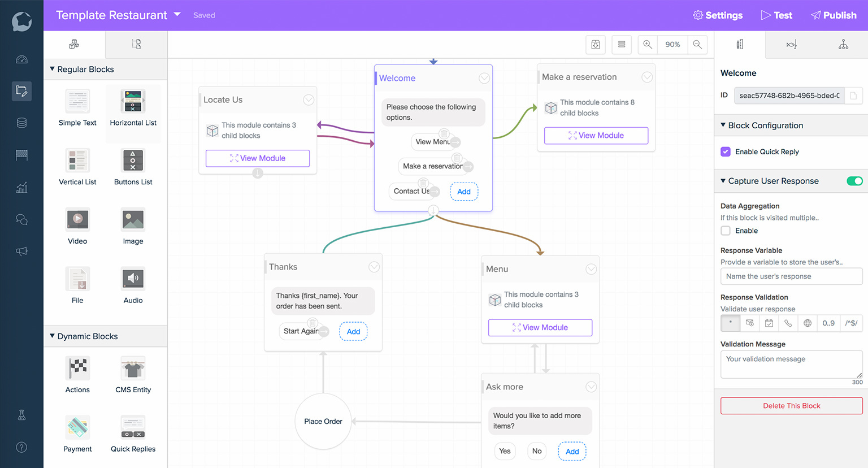This screenshot has width=868, height=468.
Task: Select the phone validation option
Action: (x=788, y=323)
